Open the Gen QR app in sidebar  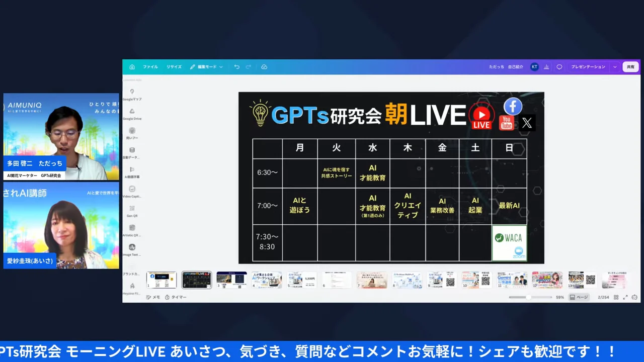(132, 211)
